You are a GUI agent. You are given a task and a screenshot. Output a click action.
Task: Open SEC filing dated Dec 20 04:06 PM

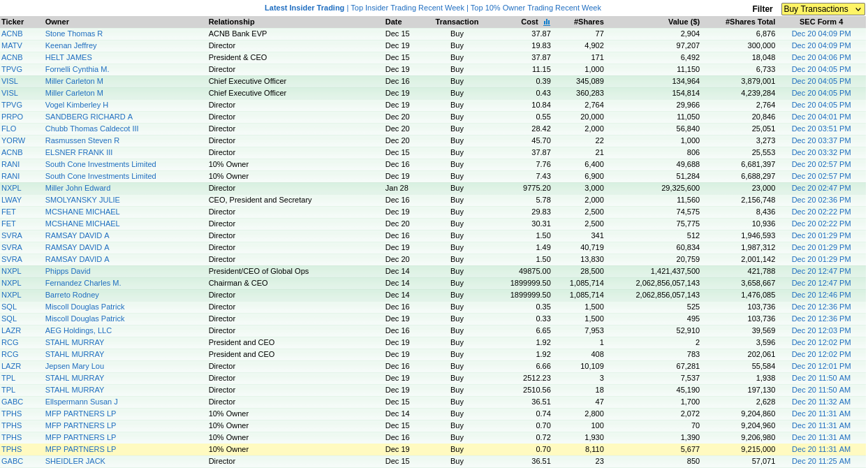tap(821, 57)
